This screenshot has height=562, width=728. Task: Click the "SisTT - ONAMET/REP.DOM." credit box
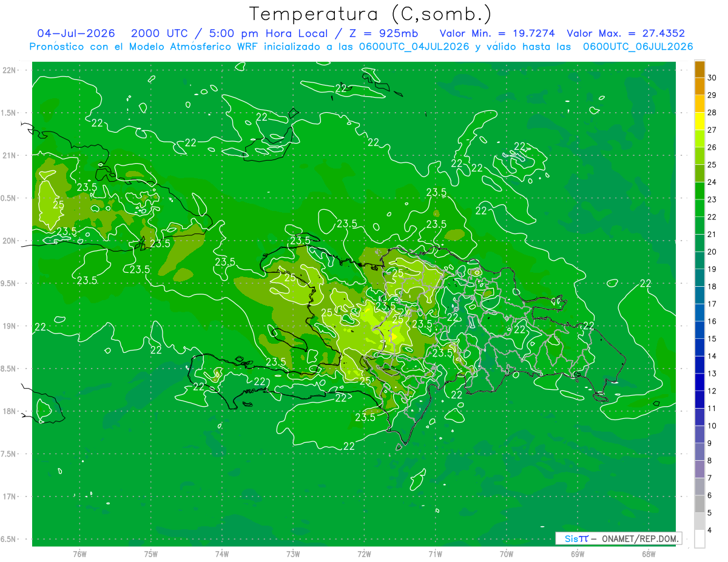pyautogui.click(x=619, y=538)
